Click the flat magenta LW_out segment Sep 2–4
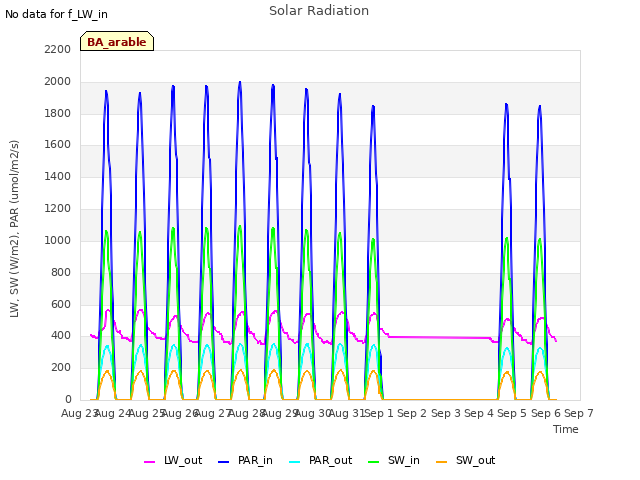 pos(439,338)
